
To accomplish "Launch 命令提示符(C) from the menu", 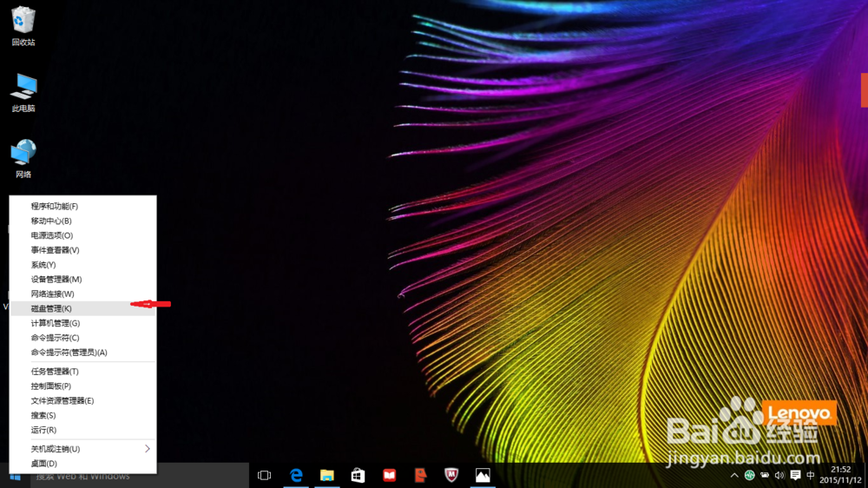I will click(x=83, y=337).
